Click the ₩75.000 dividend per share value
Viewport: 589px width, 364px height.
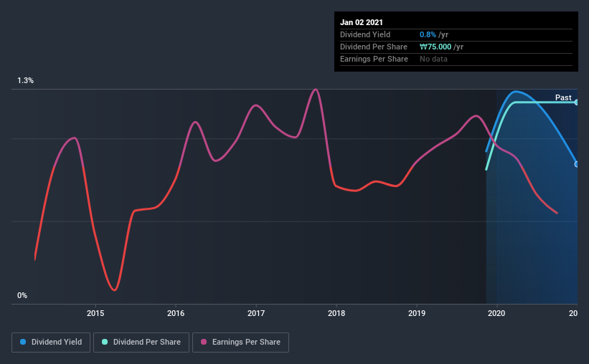click(435, 47)
